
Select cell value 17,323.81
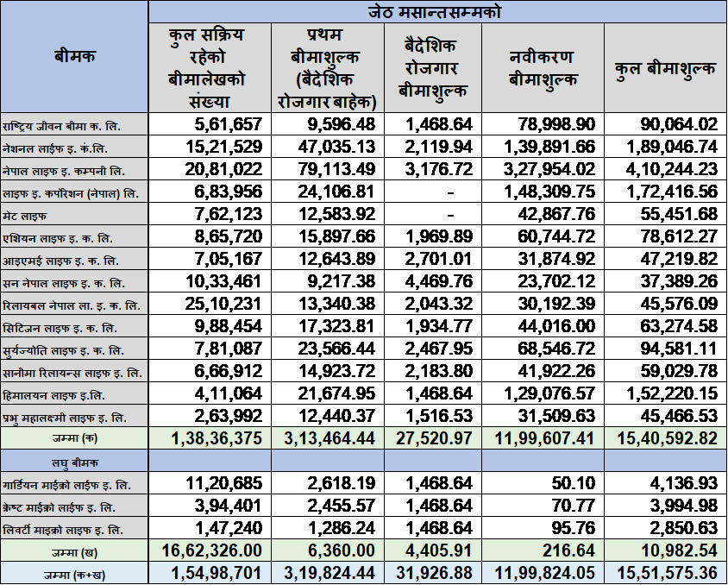(x=336, y=326)
